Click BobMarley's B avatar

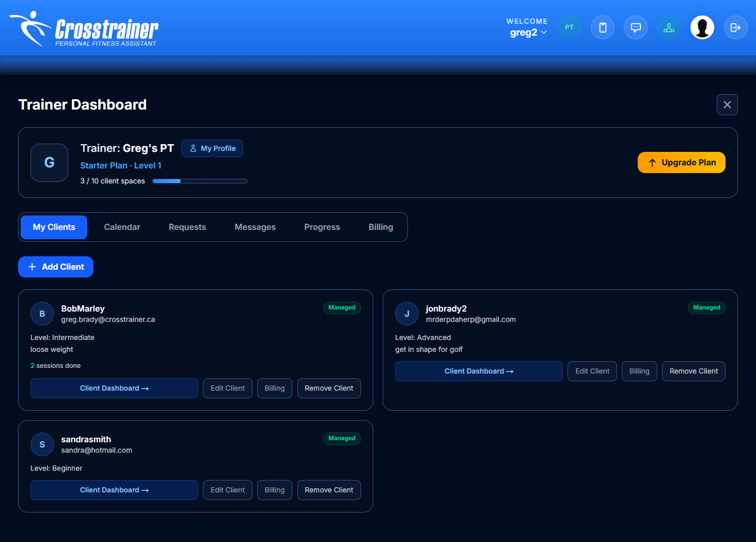tap(42, 314)
